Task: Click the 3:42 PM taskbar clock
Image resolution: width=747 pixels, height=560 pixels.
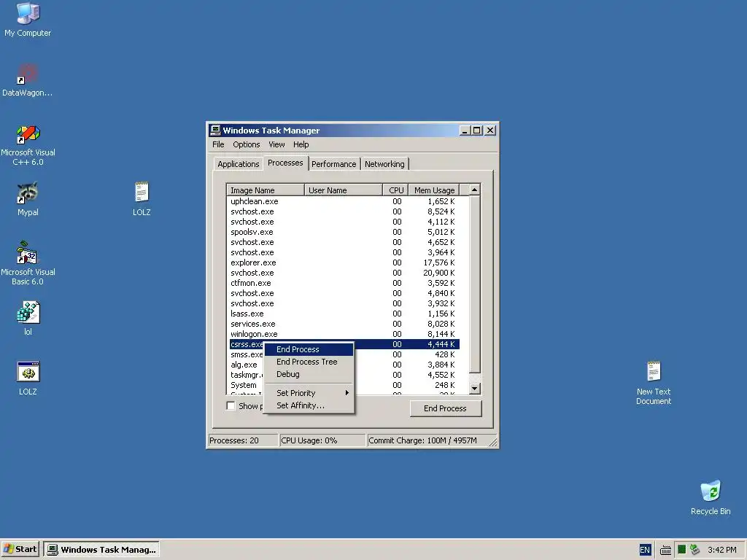Action: coord(721,550)
